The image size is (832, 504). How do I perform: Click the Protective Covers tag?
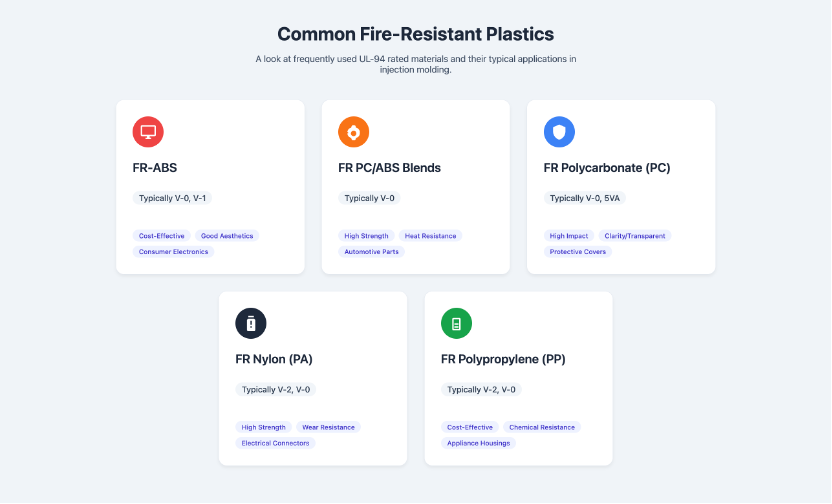click(578, 251)
